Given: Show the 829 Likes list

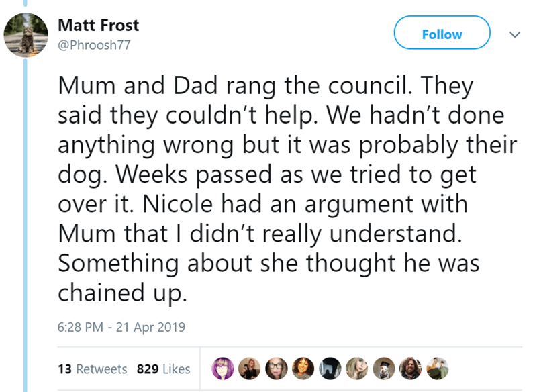Looking at the screenshot, I should coord(163,369).
